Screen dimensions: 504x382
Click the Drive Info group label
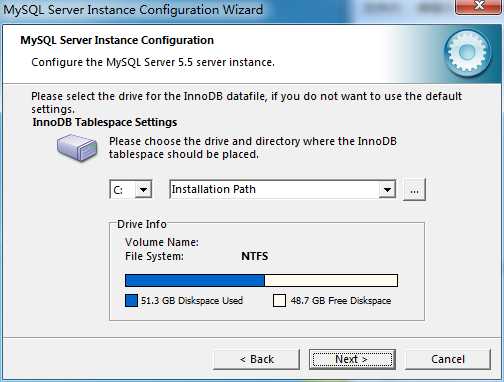coord(142,224)
